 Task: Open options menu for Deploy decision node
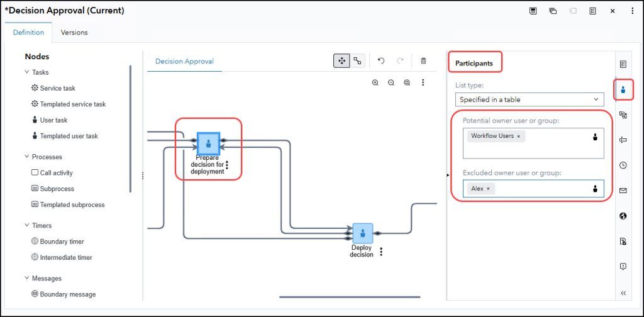coord(381,252)
